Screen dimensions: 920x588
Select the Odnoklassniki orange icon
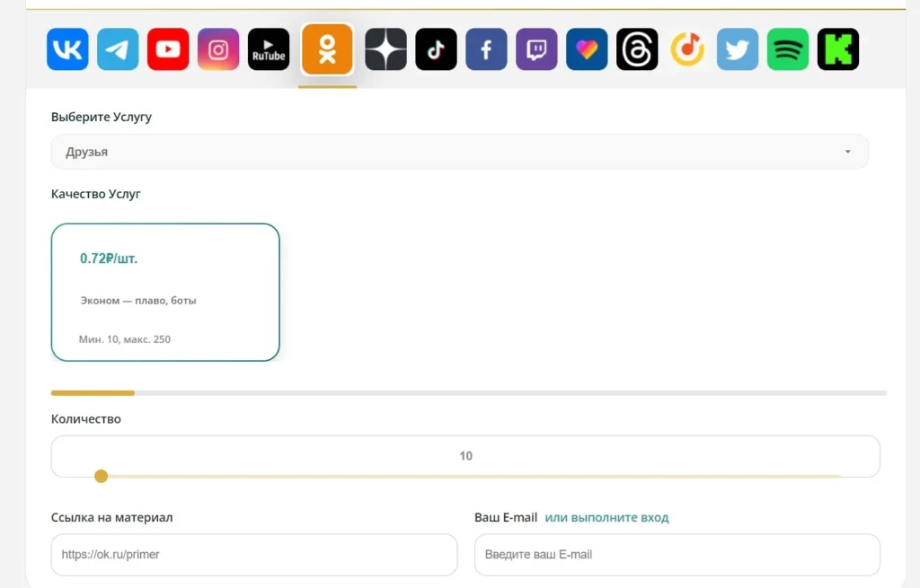click(327, 49)
